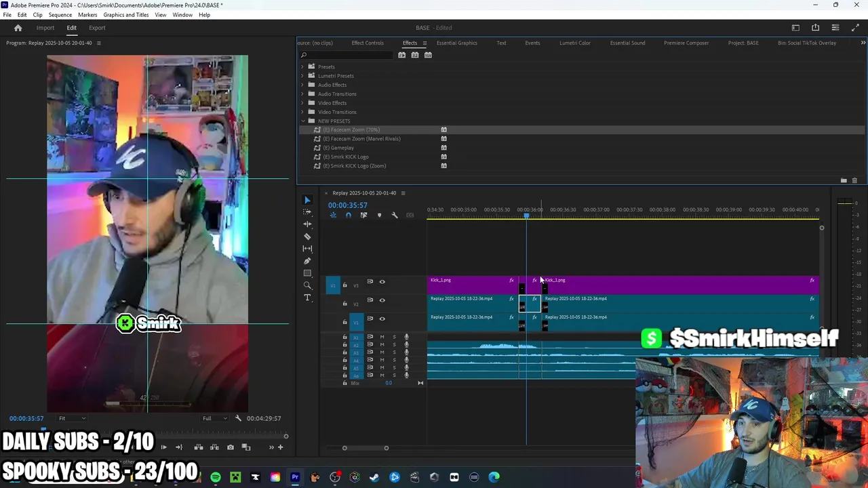Select the Slip tool

(x=307, y=248)
